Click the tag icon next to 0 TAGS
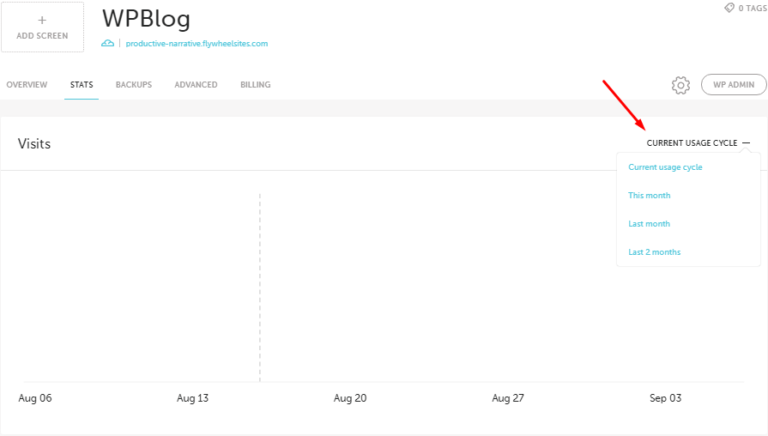768x436 pixels. [x=729, y=8]
